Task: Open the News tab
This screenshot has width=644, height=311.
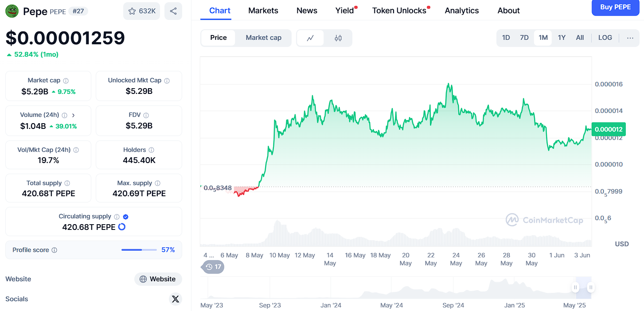Action: pyautogui.click(x=307, y=11)
